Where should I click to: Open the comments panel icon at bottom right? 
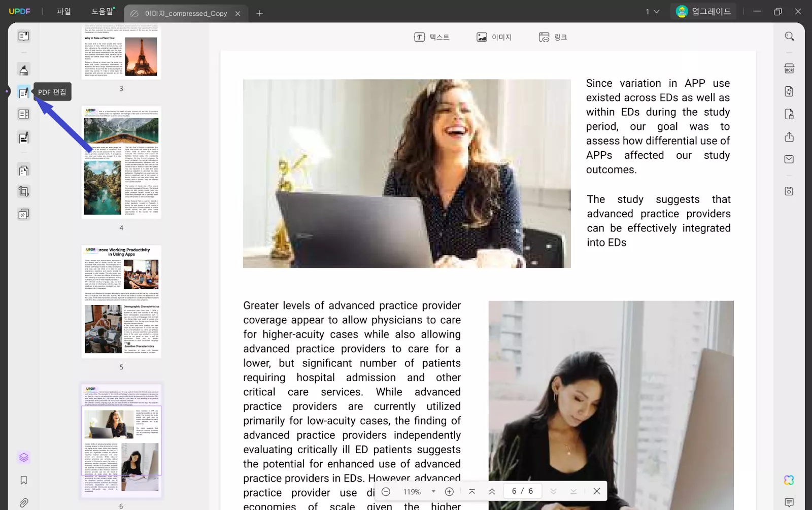(x=789, y=502)
